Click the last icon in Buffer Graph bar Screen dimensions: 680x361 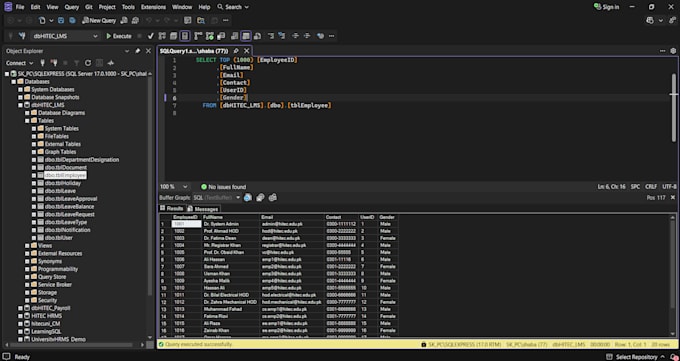pos(273,198)
